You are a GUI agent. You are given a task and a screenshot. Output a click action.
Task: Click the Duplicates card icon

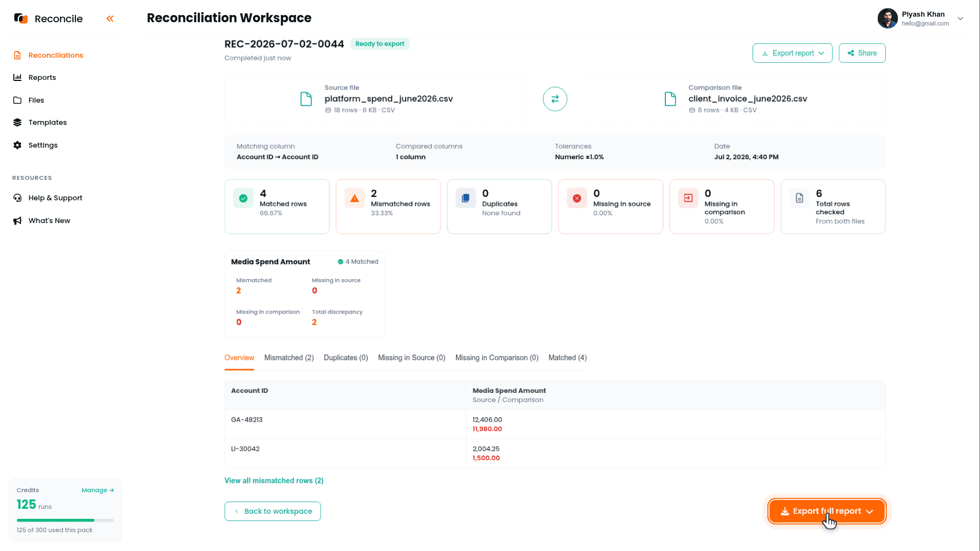(x=466, y=198)
